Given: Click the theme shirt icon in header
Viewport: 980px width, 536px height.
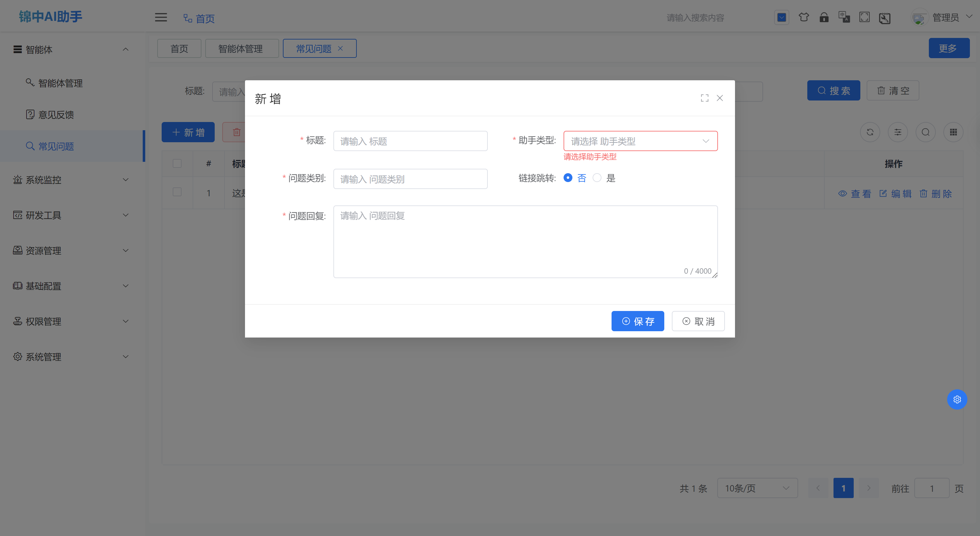Looking at the screenshot, I should pos(804,17).
